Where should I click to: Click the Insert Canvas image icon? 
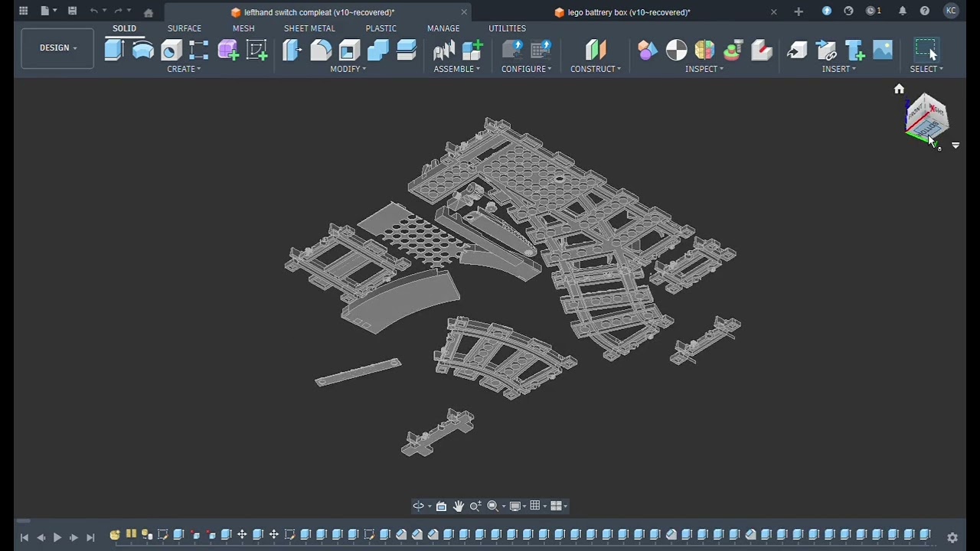883,51
